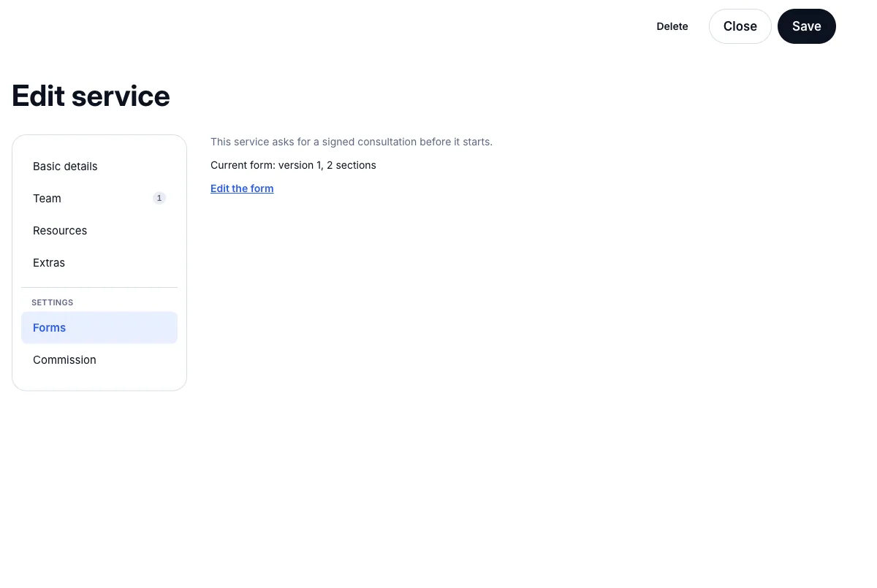877x588 pixels.
Task: Click "Current form: version 1, 2 sections" text
Action: [x=293, y=165]
